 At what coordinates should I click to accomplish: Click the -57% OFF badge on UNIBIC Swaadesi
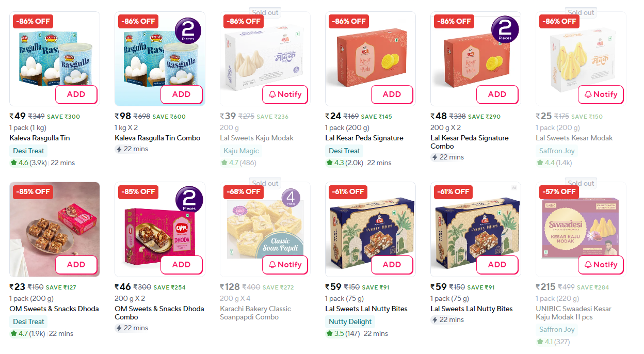[559, 191]
